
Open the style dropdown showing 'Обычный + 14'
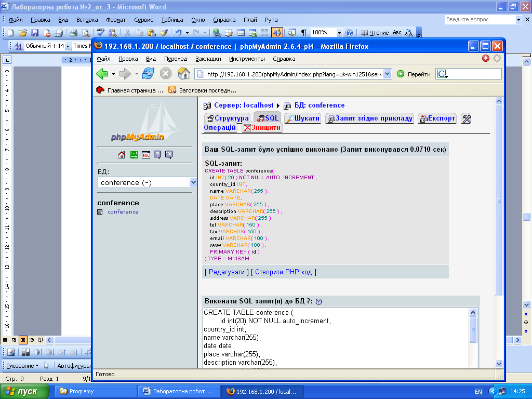(68, 46)
